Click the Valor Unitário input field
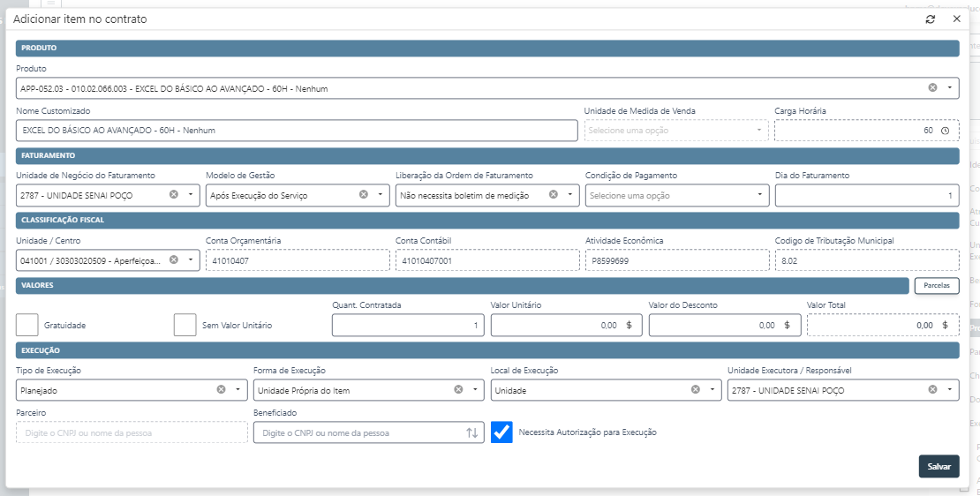 click(556, 326)
